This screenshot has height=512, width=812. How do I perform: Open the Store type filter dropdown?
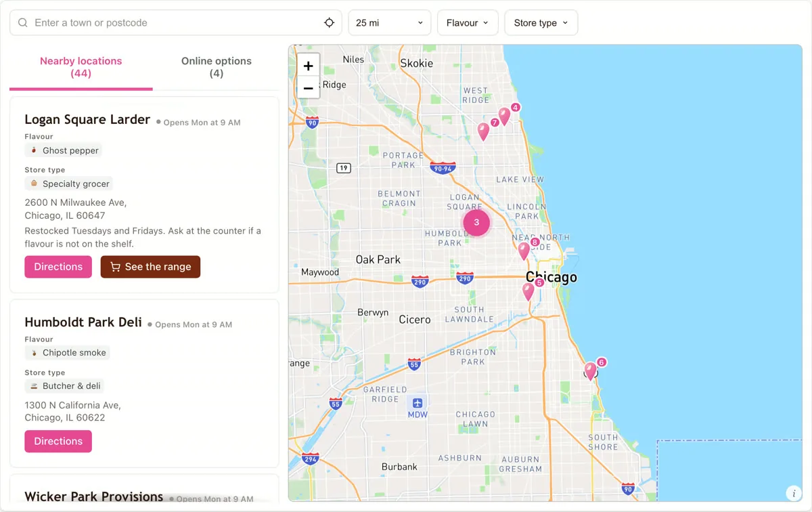tap(541, 22)
